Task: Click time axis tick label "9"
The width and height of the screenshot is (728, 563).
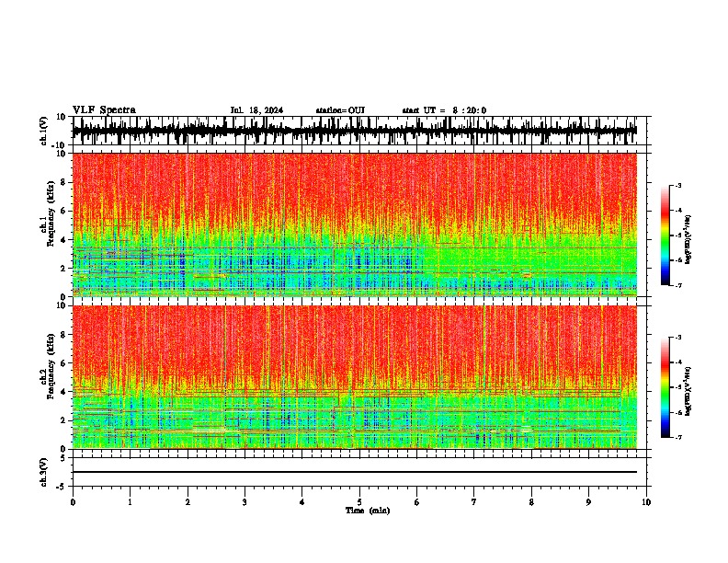Action: tap(588, 502)
